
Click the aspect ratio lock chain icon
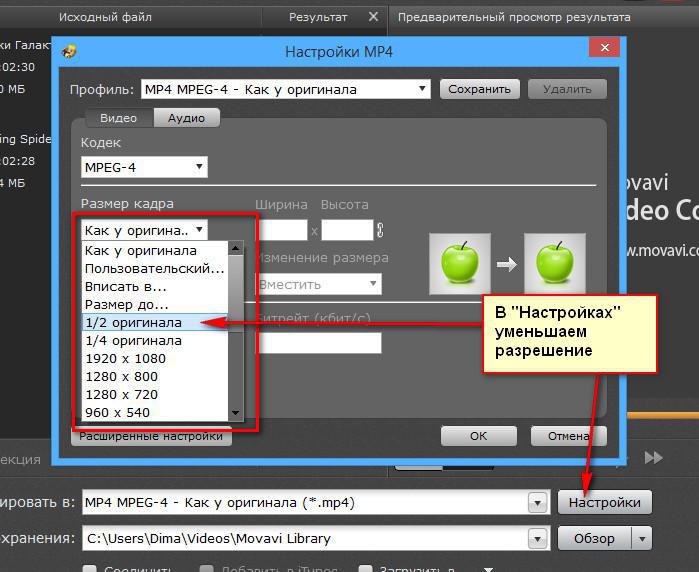[x=380, y=230]
